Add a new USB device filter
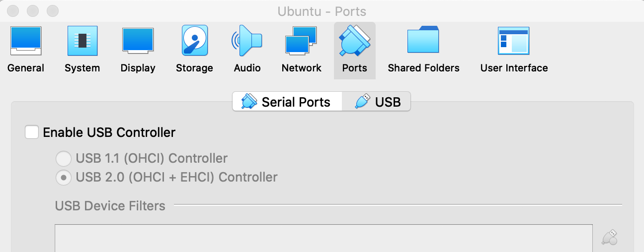 tap(610, 237)
